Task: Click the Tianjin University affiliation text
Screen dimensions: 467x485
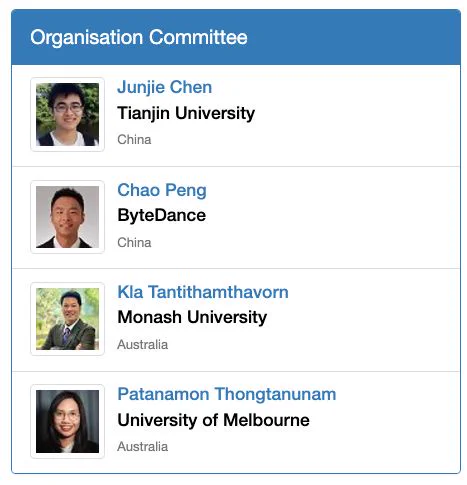Action: click(186, 113)
